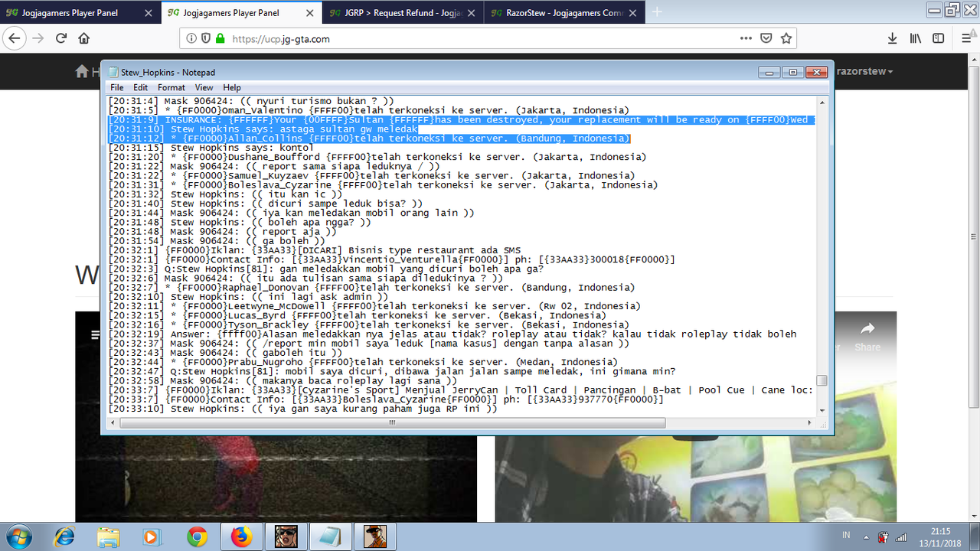Click the Notepad title 'Stew_Hopkins - Notepad'
The image size is (980, 551).
(x=168, y=72)
